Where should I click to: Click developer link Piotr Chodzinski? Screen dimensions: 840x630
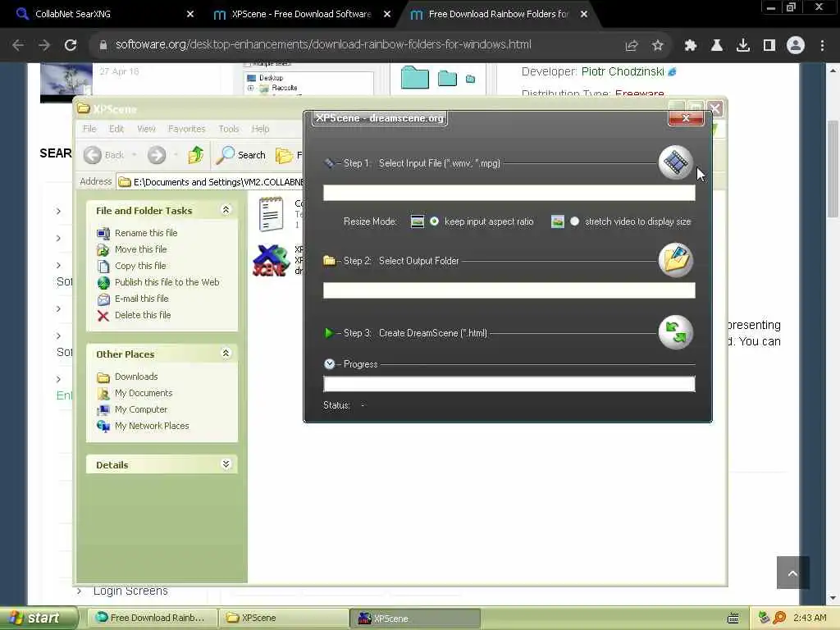point(623,71)
